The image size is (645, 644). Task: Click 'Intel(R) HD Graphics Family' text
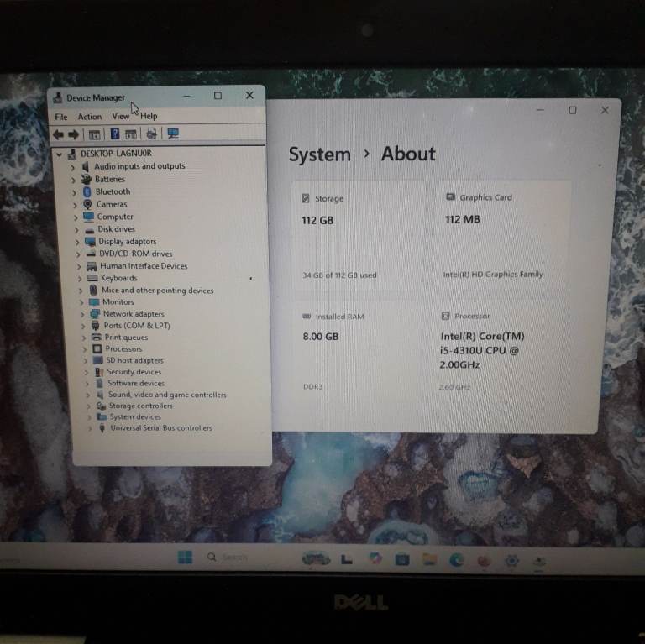coord(493,275)
